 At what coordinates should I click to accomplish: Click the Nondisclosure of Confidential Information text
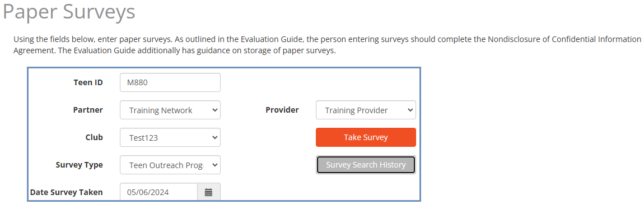pos(564,39)
